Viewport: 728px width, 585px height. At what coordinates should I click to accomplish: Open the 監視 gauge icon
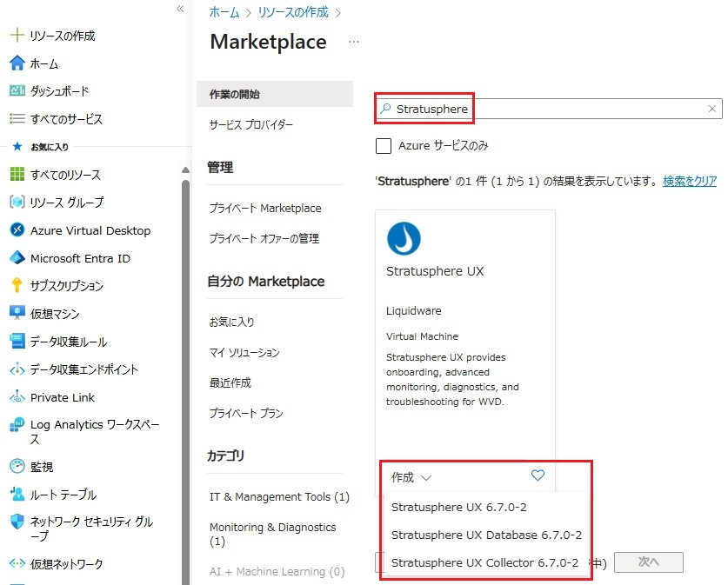(x=17, y=466)
